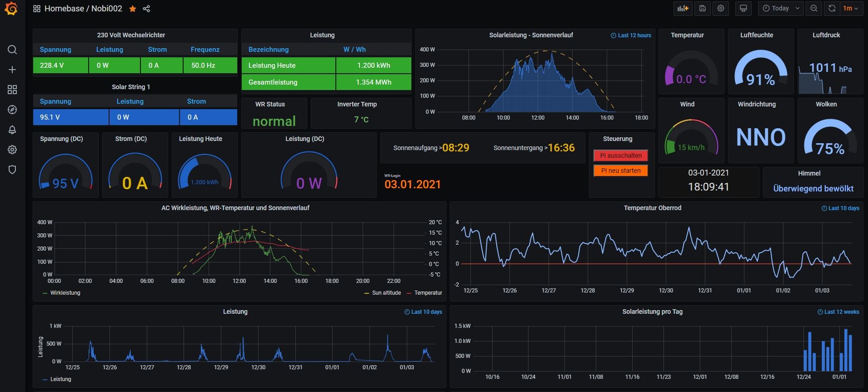Image resolution: width=868 pixels, height=392 pixels.
Task: Expand the 1m refresh interval dropdown
Action: click(x=850, y=8)
